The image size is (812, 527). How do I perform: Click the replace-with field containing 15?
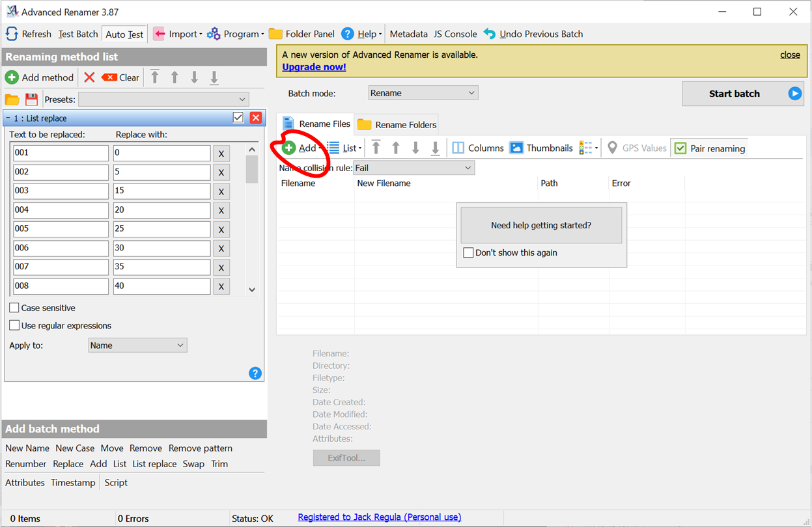(161, 191)
